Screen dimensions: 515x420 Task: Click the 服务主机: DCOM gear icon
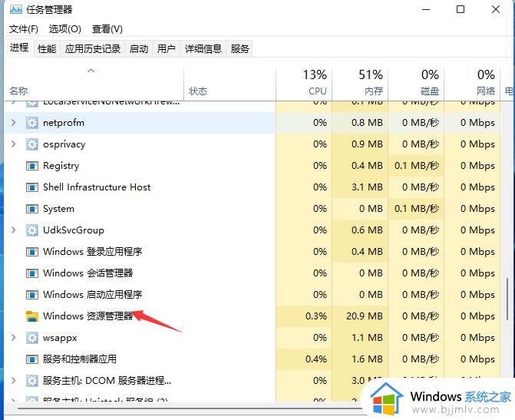pyautogui.click(x=32, y=381)
